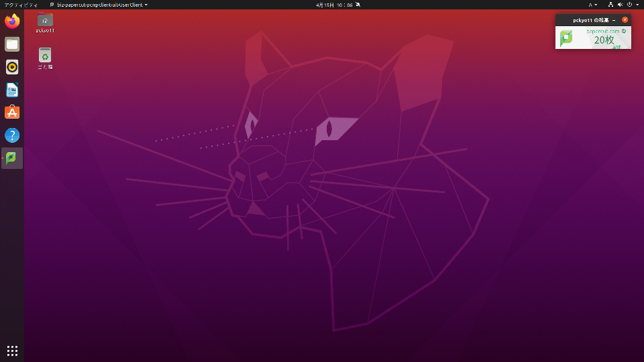This screenshot has height=362, width=644.
Task: Click the refresh icon beside papercut.com
Action: pyautogui.click(x=624, y=32)
